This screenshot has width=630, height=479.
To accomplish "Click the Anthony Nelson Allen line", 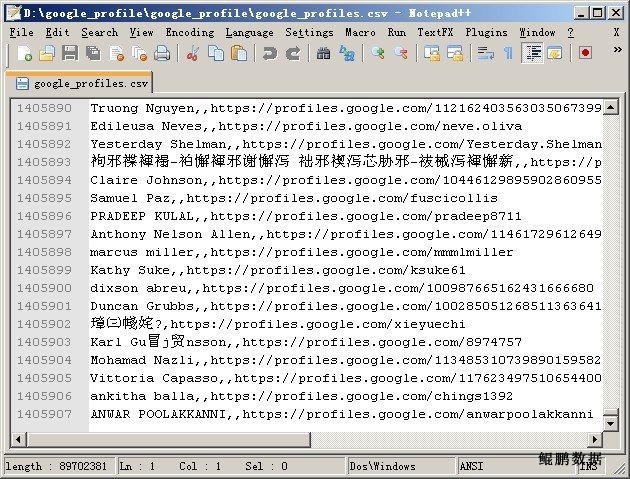I will (346, 234).
